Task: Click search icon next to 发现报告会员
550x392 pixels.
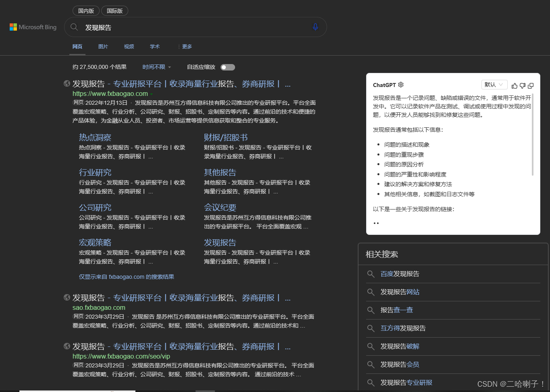Action: (x=371, y=365)
